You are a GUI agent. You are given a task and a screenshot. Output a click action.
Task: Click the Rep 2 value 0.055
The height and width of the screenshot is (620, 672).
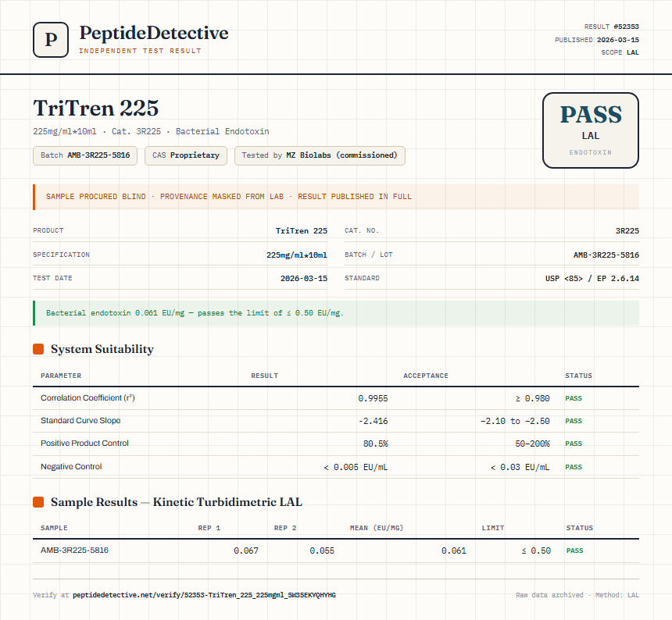[x=322, y=551]
